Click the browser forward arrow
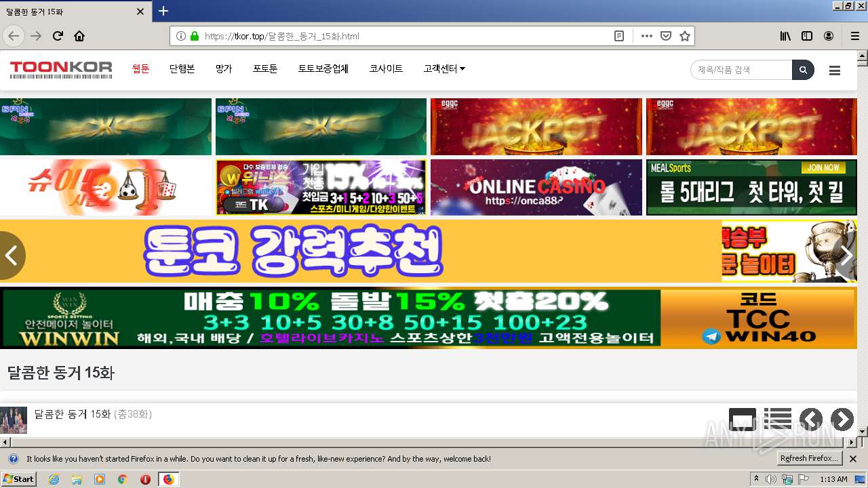 pos(36,36)
